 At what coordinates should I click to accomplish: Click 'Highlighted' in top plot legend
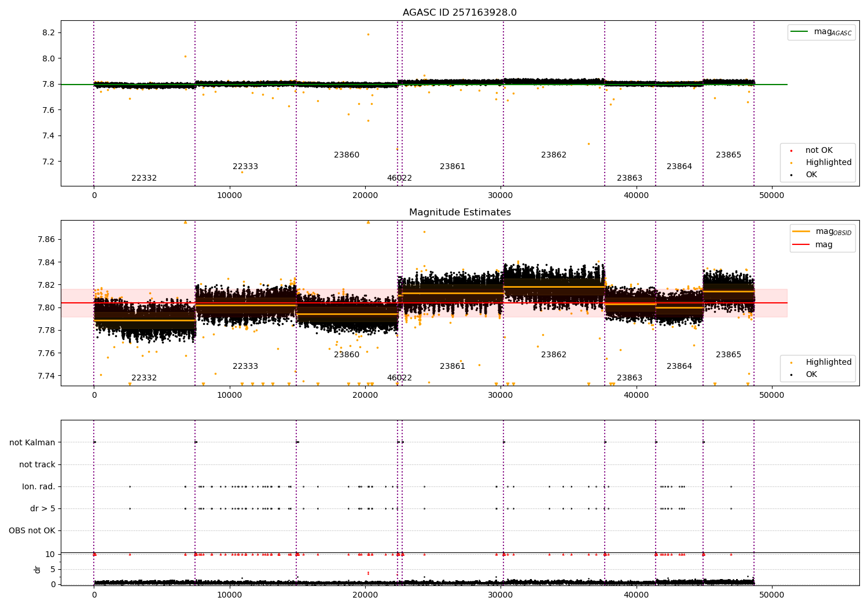[x=828, y=163]
